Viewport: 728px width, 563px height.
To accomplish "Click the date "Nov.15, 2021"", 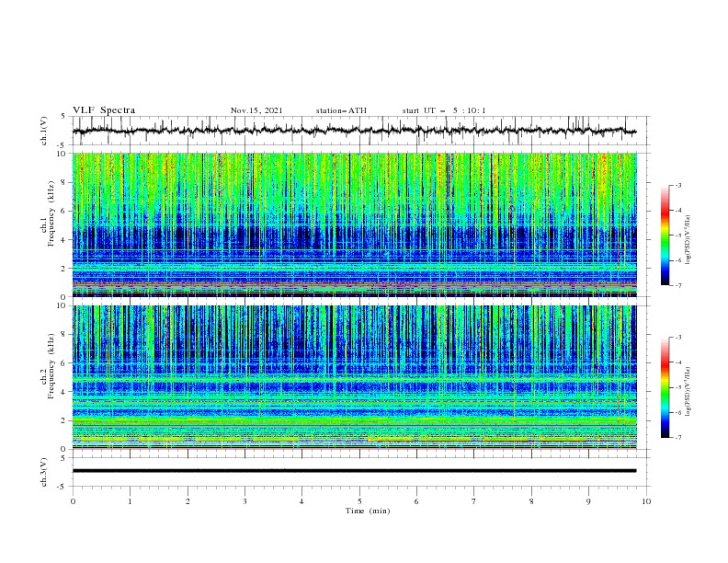I will click(x=256, y=110).
